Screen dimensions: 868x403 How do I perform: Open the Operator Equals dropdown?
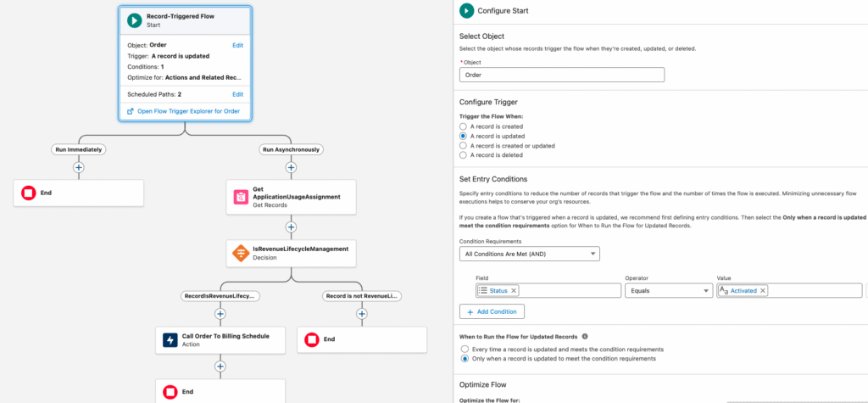click(x=668, y=290)
